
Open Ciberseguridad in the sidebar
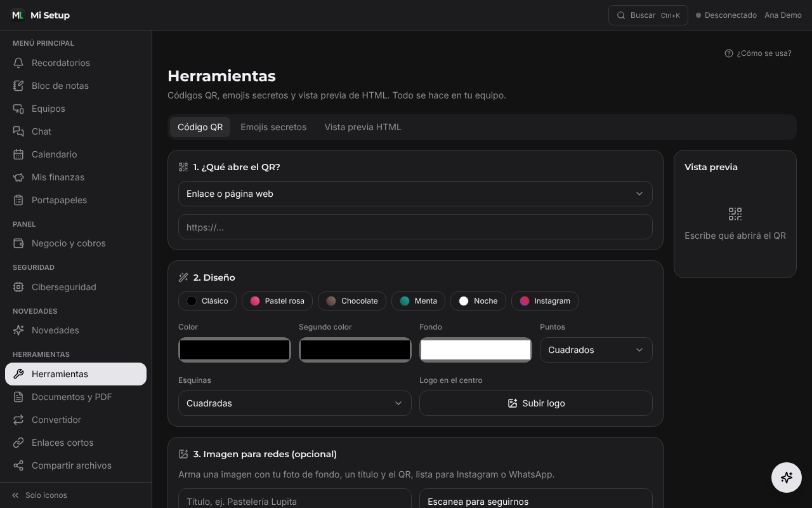[75, 287]
